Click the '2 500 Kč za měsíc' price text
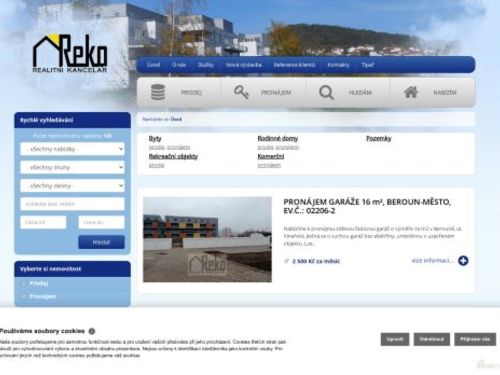This screenshot has height=375, width=500. (316, 261)
